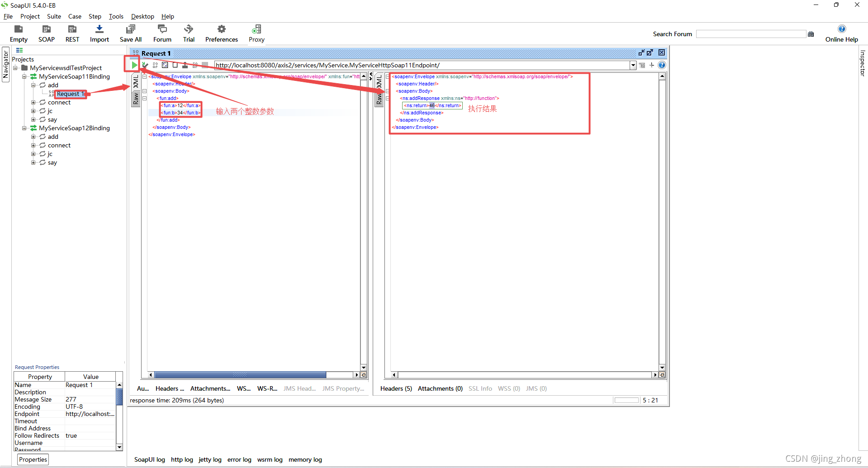
Task: Open response Attachments (0) tab
Action: (440, 388)
